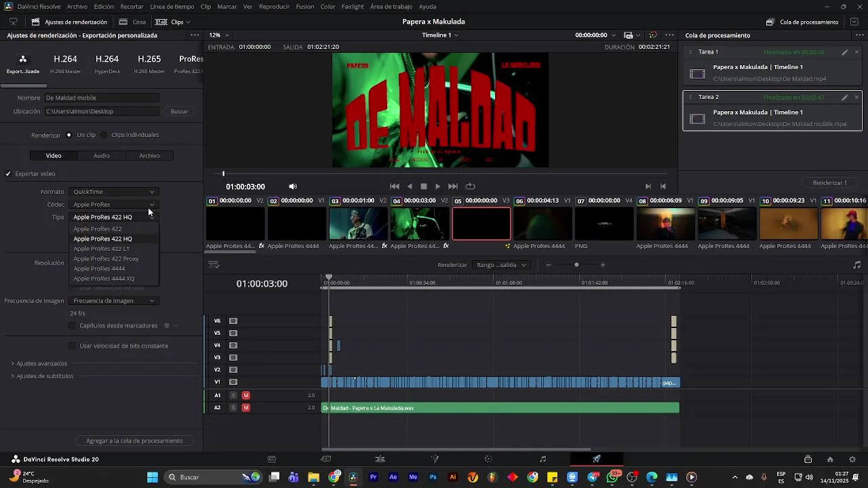Open the Color page icon

[x=488, y=459]
